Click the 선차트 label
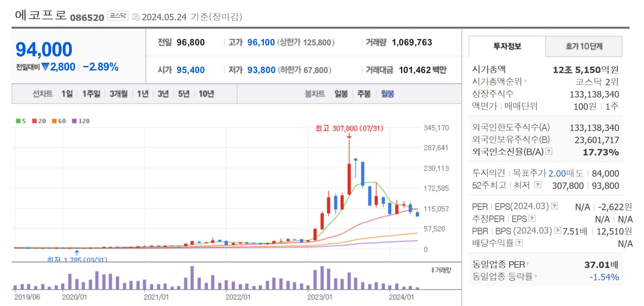644x306 pixels. [42, 94]
